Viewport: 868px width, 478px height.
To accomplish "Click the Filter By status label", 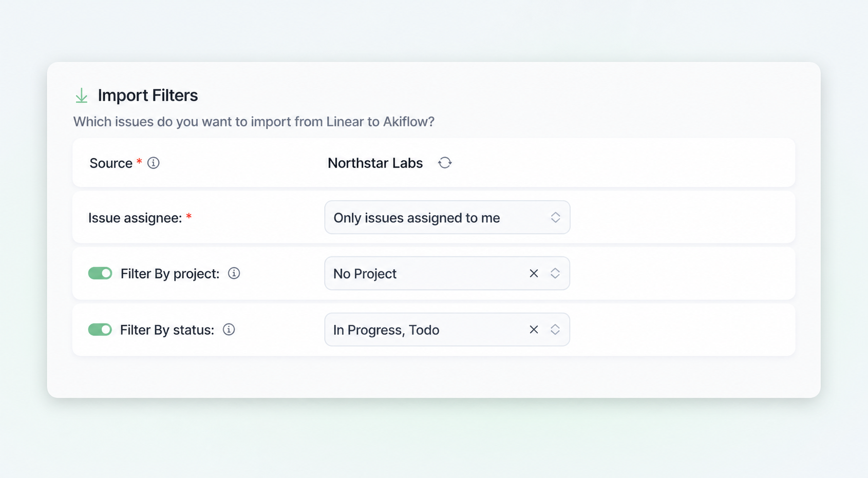I will click(x=167, y=330).
